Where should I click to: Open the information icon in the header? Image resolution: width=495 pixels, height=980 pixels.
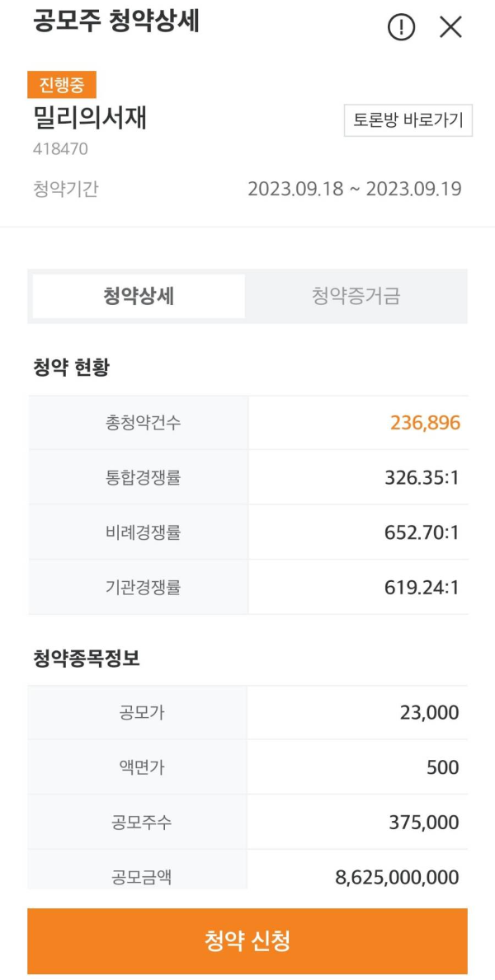click(x=401, y=27)
